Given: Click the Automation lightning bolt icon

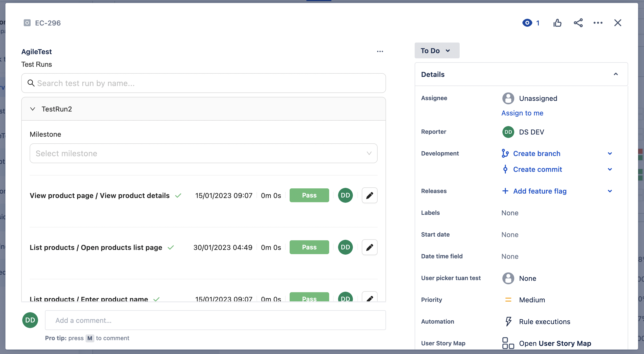Looking at the screenshot, I should [508, 322].
